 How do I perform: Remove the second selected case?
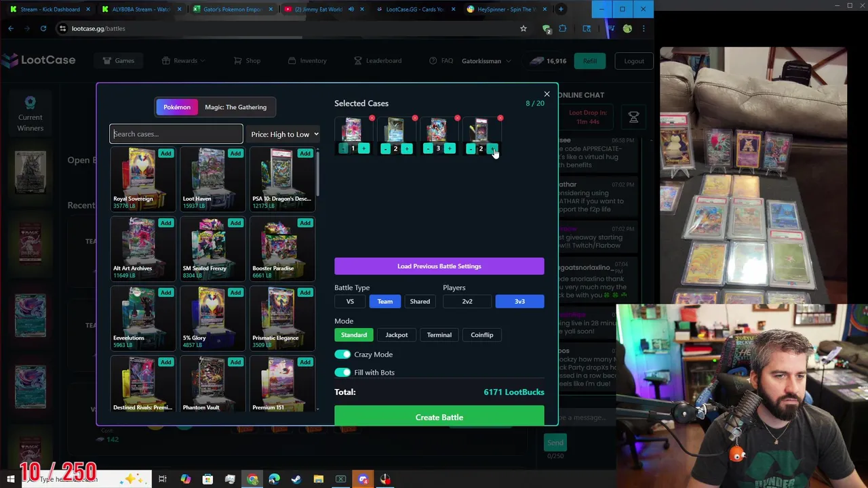[414, 119]
